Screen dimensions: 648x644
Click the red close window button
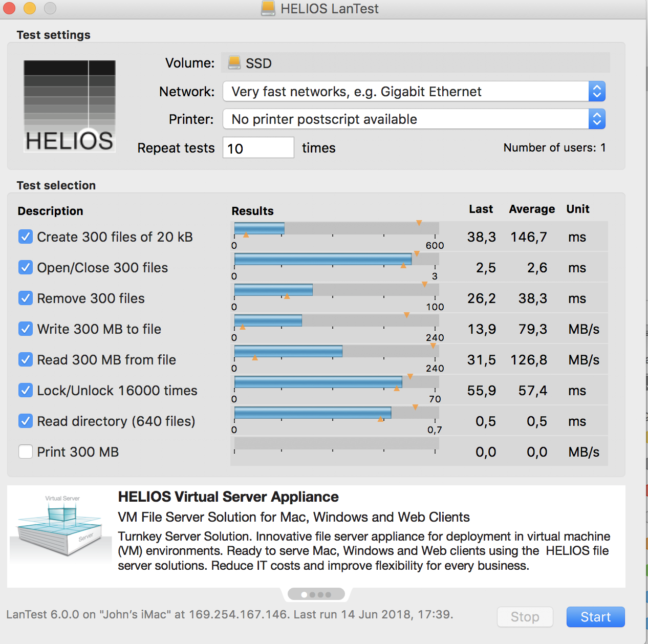pyautogui.click(x=9, y=8)
